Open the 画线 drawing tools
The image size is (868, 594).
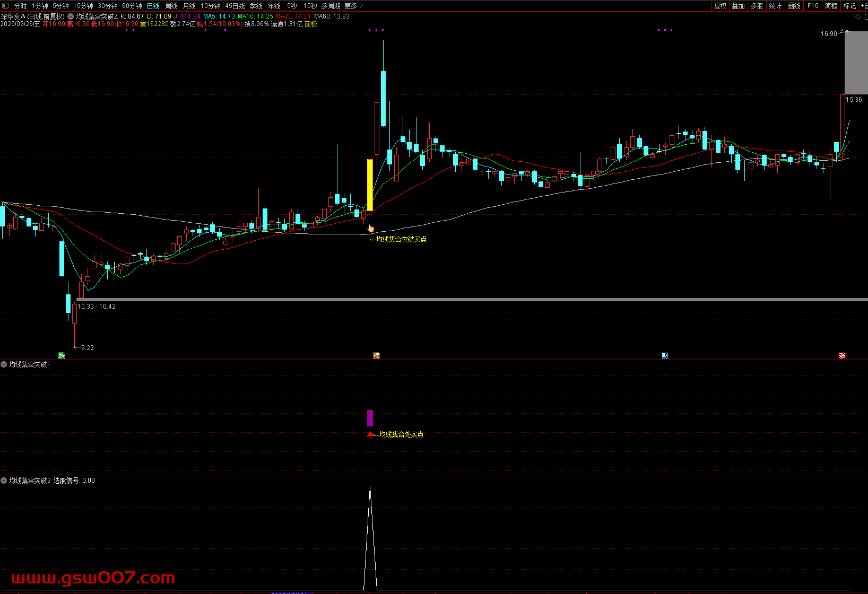point(794,6)
